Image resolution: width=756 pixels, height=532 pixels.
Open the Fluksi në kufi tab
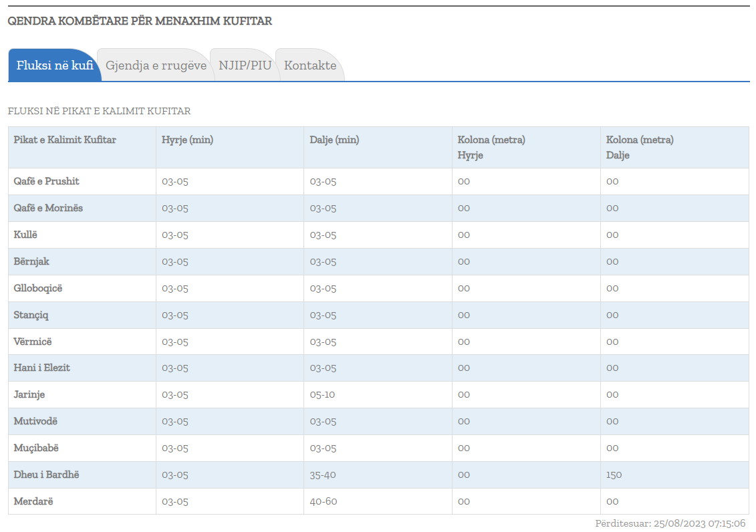point(55,65)
